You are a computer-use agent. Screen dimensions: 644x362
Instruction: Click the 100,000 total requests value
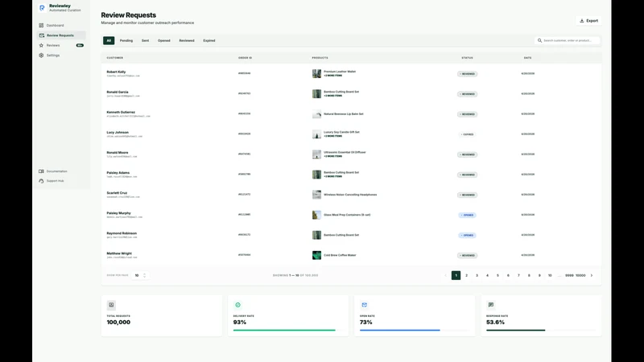coord(118,323)
